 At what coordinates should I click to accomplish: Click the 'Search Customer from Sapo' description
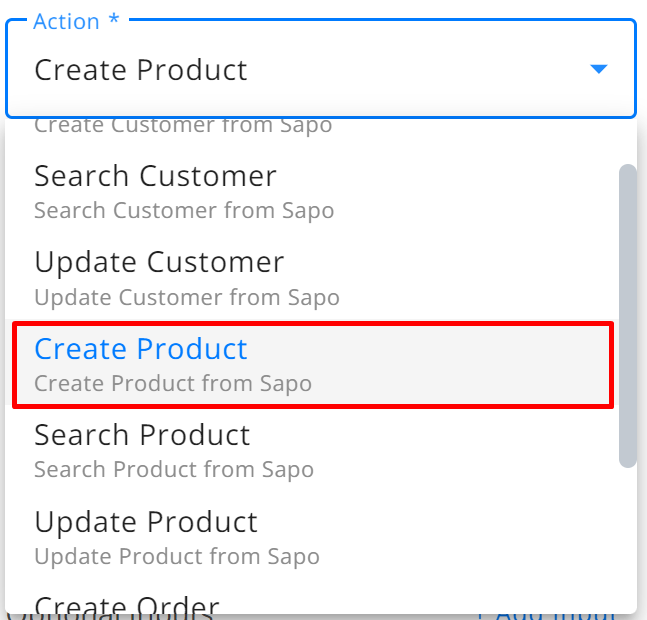184,211
